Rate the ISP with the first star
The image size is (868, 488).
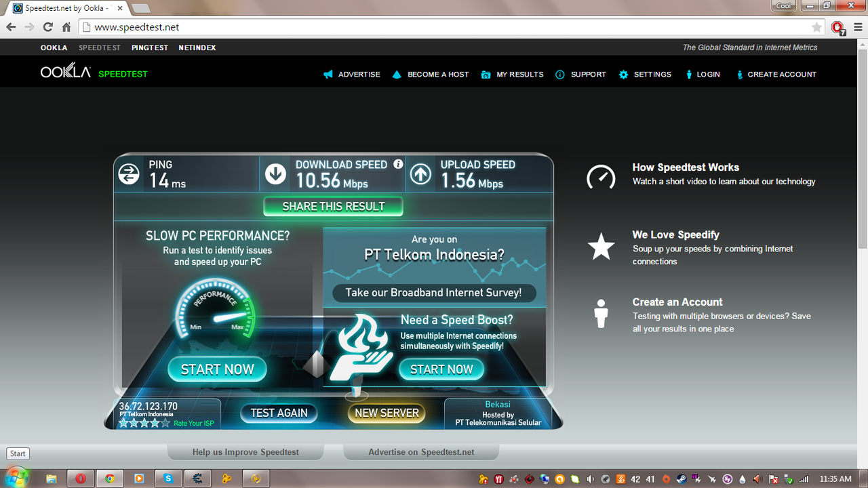124,423
